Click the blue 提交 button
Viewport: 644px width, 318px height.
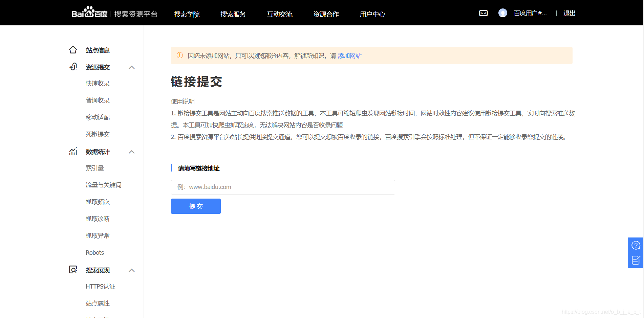coord(196,206)
